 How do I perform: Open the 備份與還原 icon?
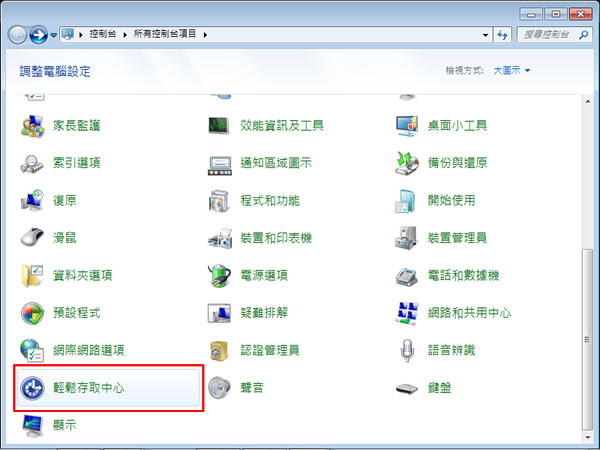coord(407,163)
